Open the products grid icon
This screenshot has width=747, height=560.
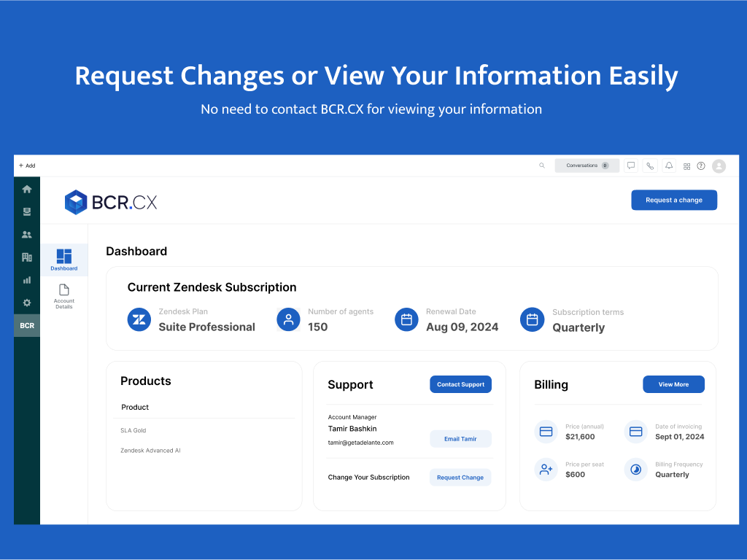click(x=686, y=166)
